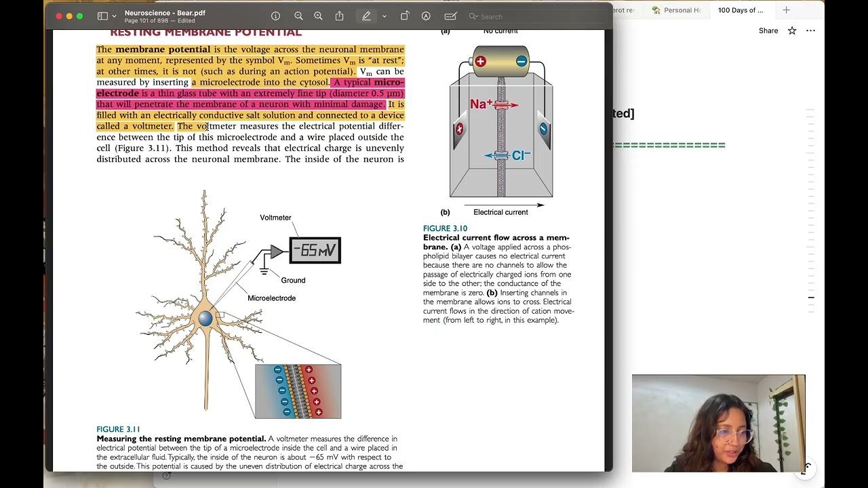Click the membrane charge inset illustration
This screenshot has height=488, width=868.
298,391
